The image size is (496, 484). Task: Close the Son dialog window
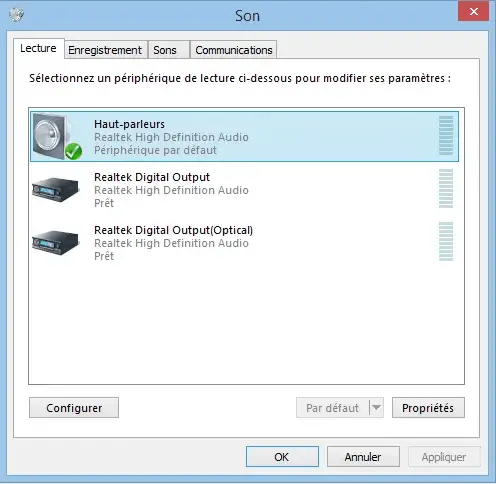point(473,12)
